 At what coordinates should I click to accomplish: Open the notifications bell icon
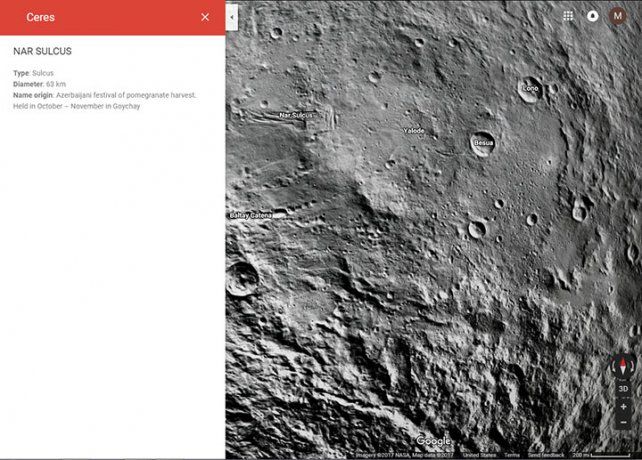(592, 16)
